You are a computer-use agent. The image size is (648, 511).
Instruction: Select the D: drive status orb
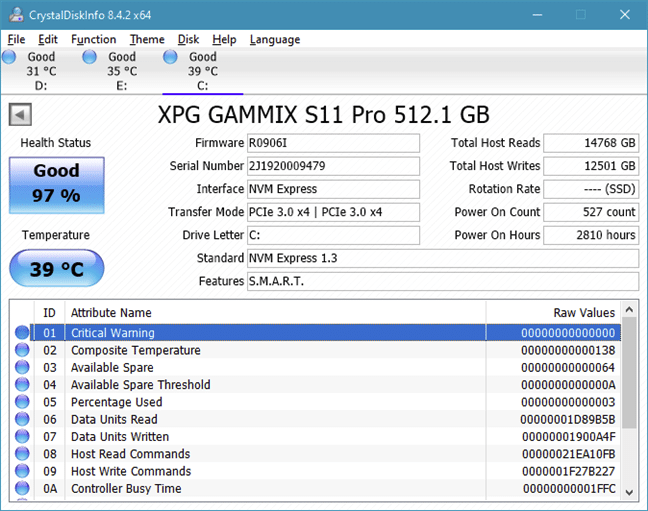pyautogui.click(x=9, y=58)
